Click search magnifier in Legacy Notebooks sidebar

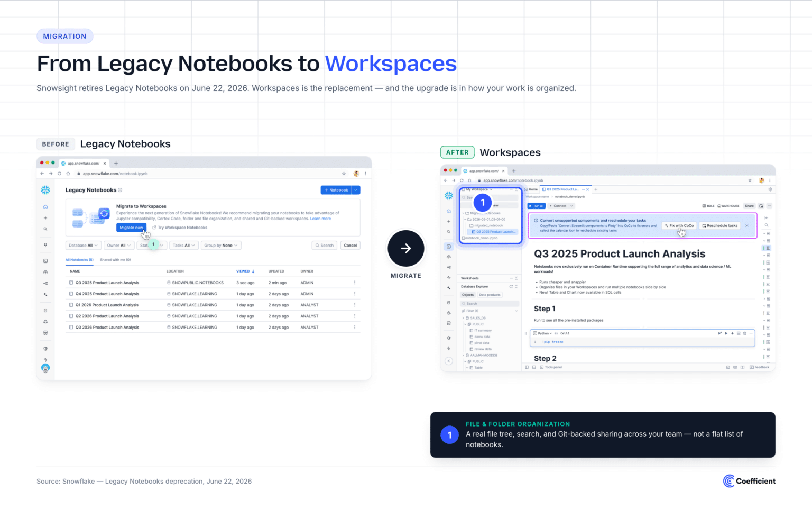(45, 229)
